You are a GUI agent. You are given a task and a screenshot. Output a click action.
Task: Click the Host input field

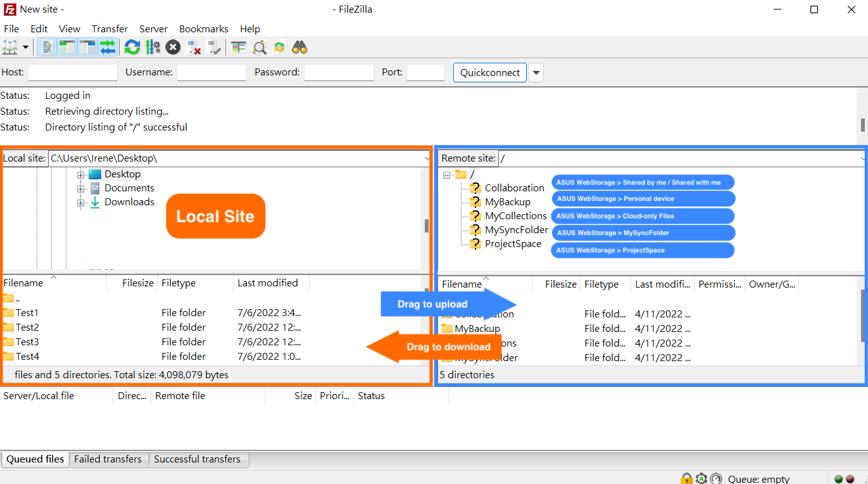coord(73,72)
